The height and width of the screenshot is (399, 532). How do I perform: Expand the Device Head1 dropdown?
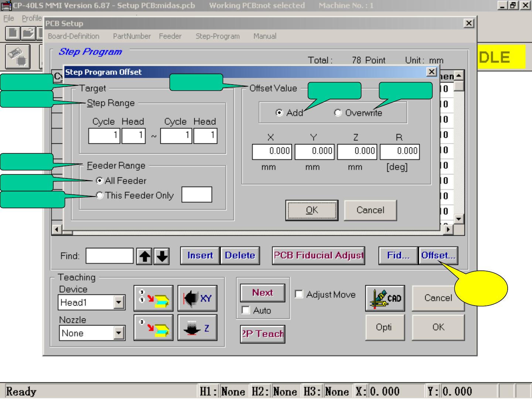click(118, 303)
